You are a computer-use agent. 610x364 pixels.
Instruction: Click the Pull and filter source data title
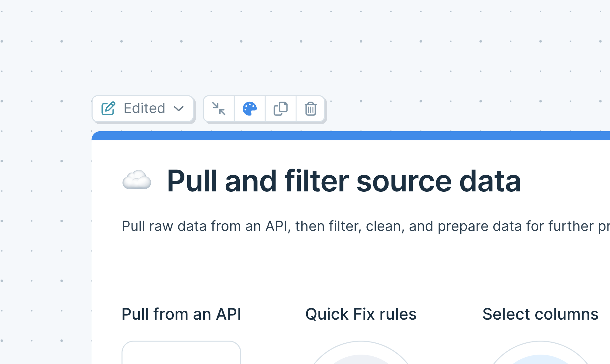pyautogui.click(x=344, y=181)
